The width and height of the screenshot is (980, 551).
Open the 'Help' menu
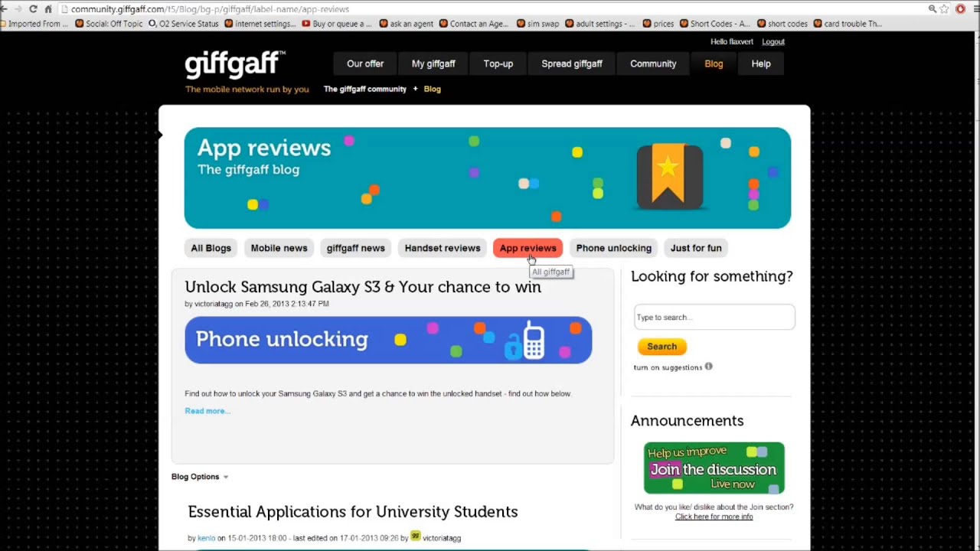click(761, 64)
